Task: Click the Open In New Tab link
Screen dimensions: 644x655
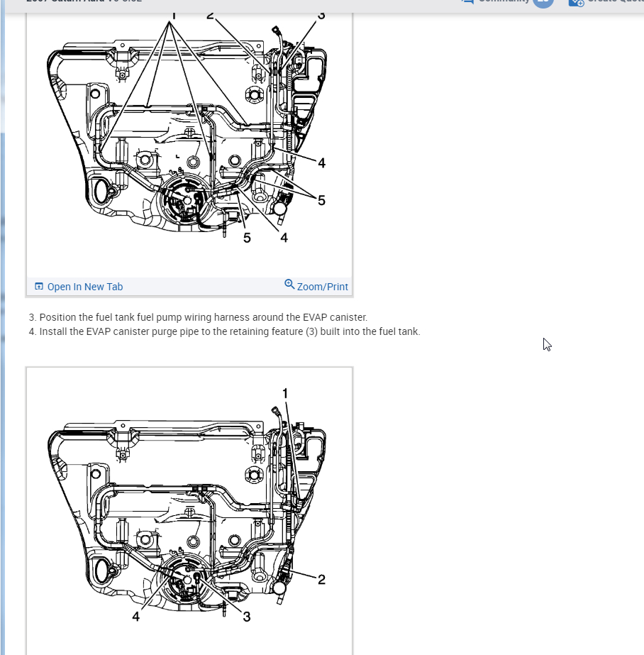Action: (x=79, y=287)
